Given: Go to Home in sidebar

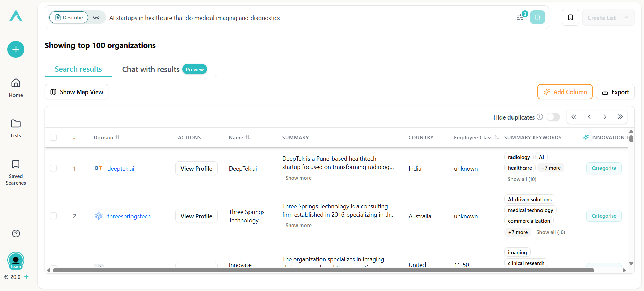Looking at the screenshot, I should pyautogui.click(x=16, y=87).
